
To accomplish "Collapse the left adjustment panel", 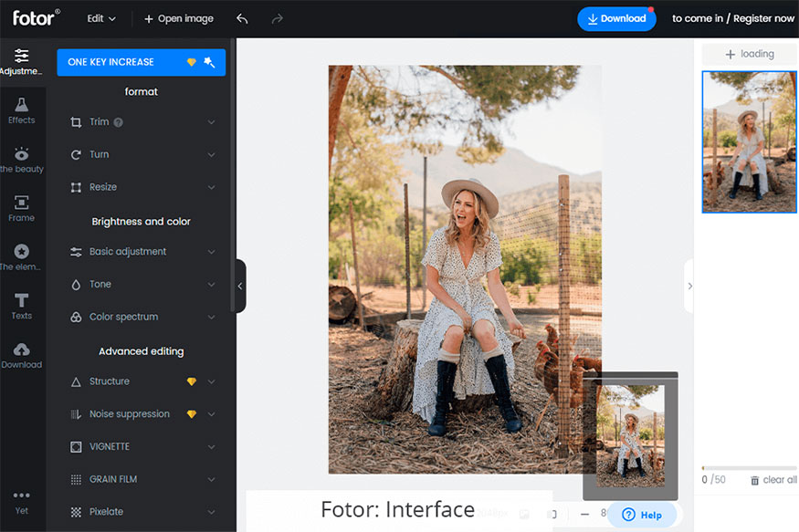I will tap(240, 287).
